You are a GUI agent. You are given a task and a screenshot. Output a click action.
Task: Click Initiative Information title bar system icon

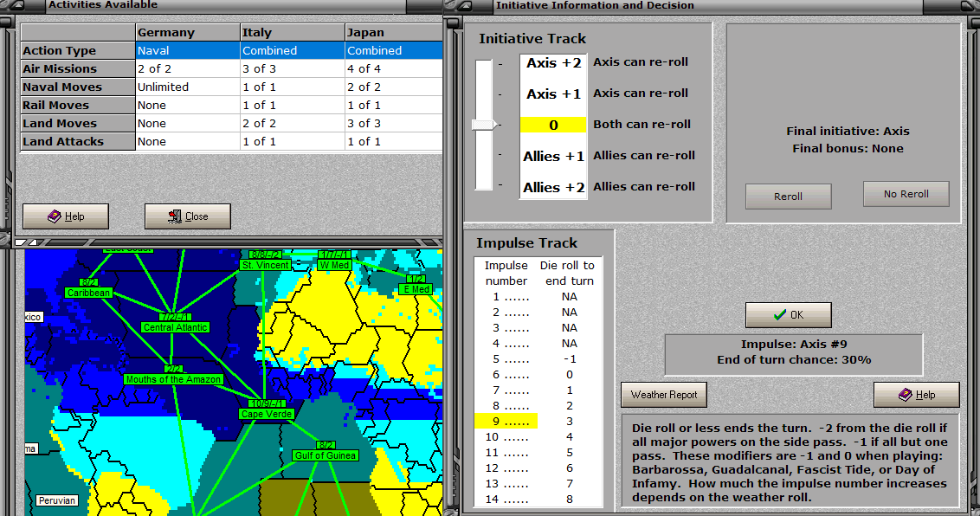[465, 5]
